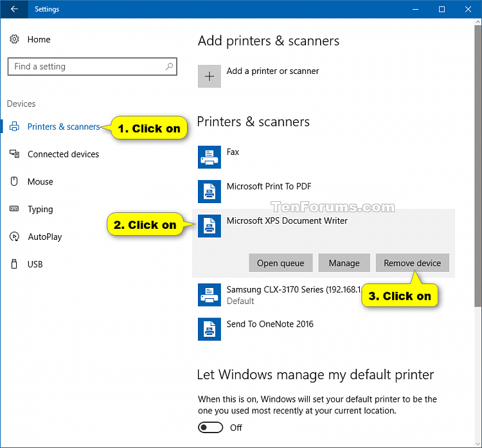Click the Typing keyboard icon
The image size is (482, 448).
click(14, 209)
